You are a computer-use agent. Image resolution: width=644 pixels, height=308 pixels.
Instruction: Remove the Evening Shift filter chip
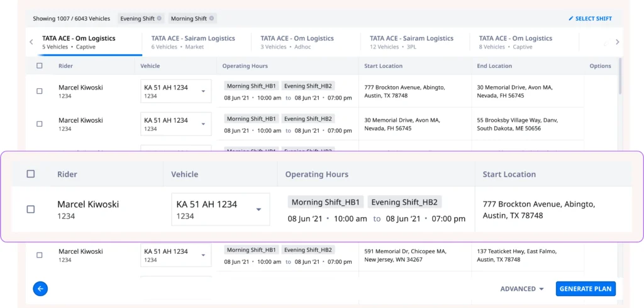click(159, 19)
